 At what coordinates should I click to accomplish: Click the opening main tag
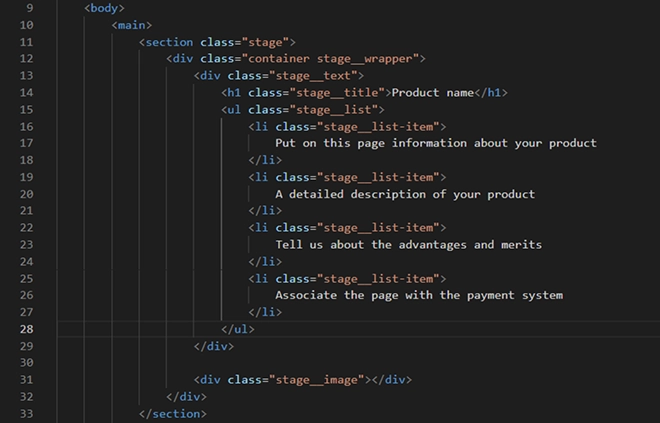[x=132, y=25]
